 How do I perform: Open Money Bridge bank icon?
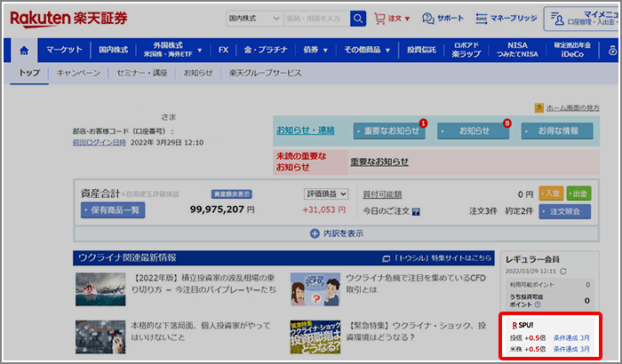482,19
